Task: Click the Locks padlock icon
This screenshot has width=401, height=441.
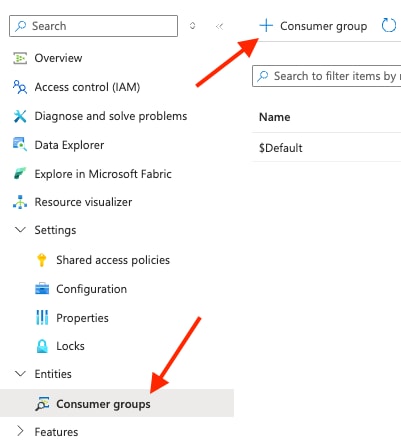Action: tap(42, 346)
